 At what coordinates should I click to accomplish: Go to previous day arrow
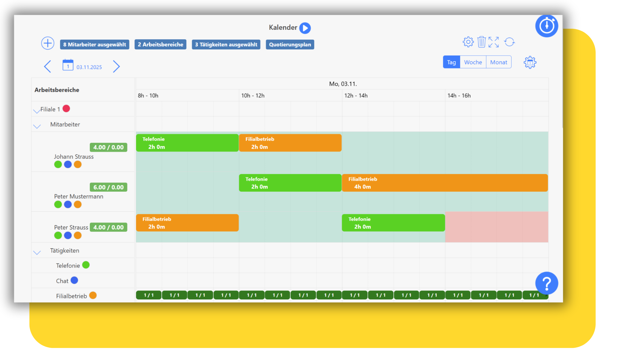[x=48, y=66]
